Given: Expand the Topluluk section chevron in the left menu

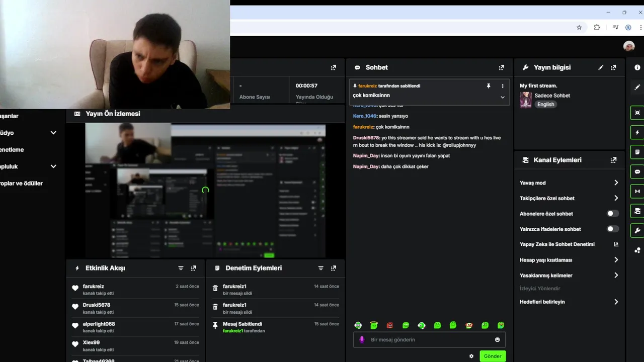Looking at the screenshot, I should tap(53, 166).
